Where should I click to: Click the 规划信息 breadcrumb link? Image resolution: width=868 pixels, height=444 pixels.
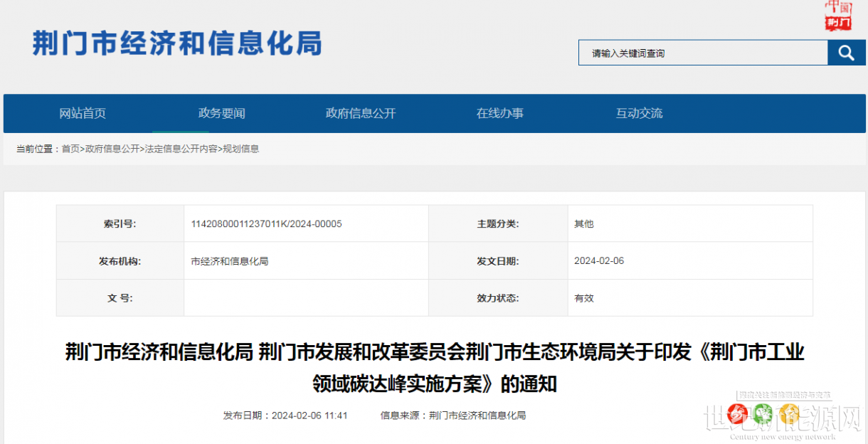tap(241, 149)
